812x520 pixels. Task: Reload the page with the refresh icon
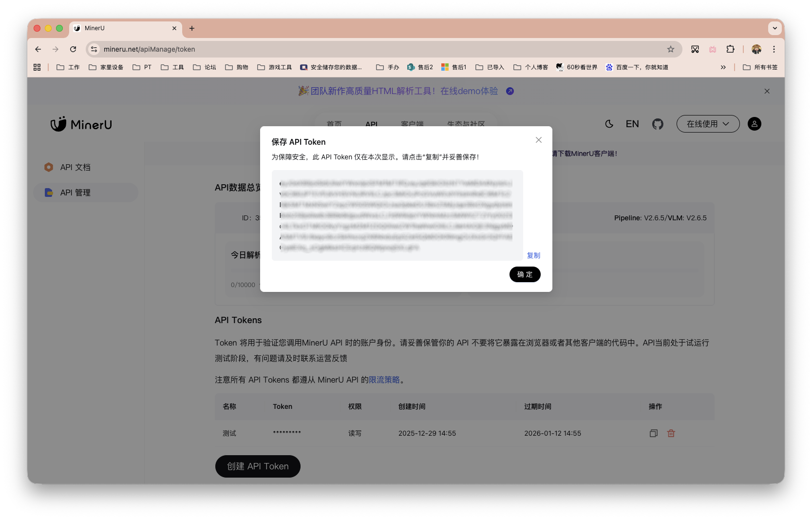click(x=73, y=49)
